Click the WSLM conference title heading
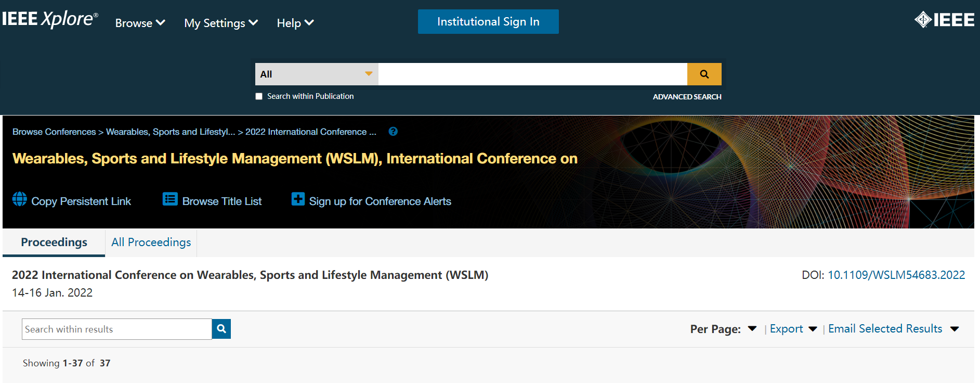Viewport: 980px width, 383px height. tap(295, 159)
